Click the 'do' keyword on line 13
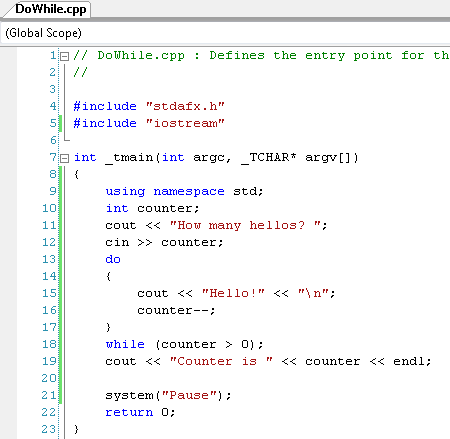Viewport: 450px width, 439px height. [x=113, y=259]
